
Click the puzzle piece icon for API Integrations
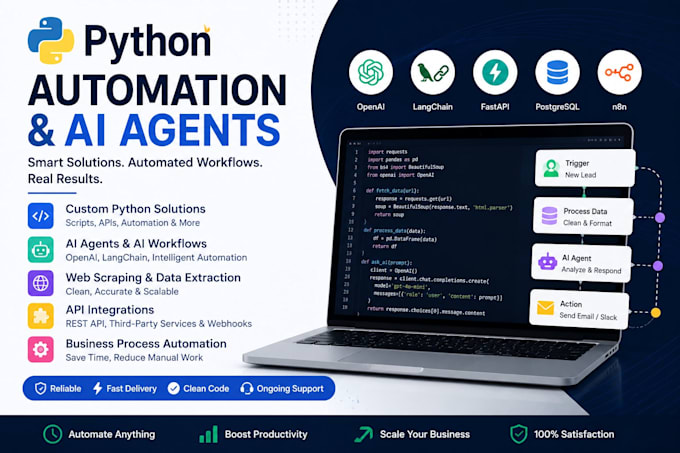pyautogui.click(x=41, y=316)
